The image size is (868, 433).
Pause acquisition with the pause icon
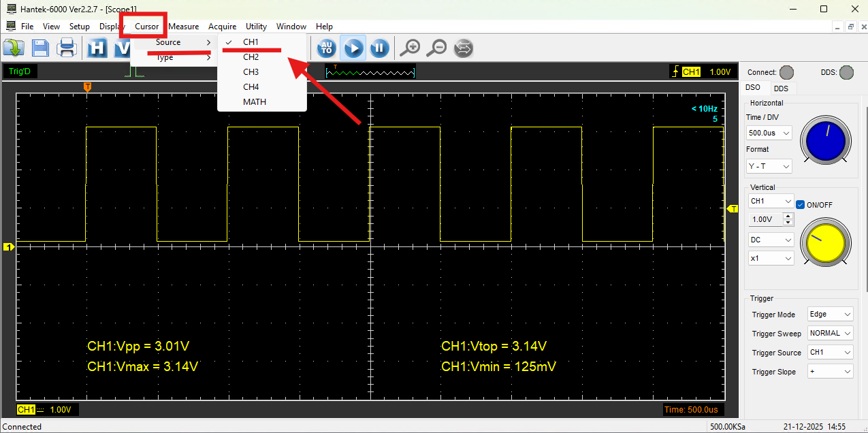pos(379,48)
